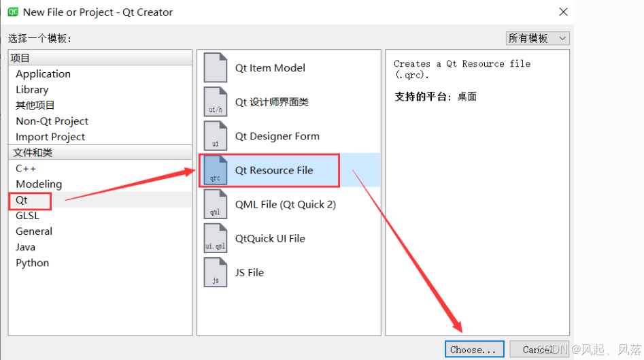Open the 所有模板 template filter dropdown

point(538,38)
